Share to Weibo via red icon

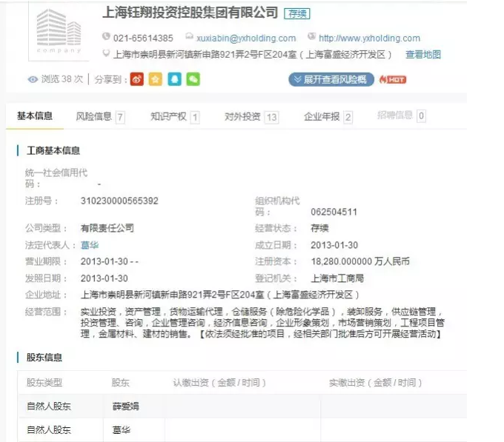point(137,79)
